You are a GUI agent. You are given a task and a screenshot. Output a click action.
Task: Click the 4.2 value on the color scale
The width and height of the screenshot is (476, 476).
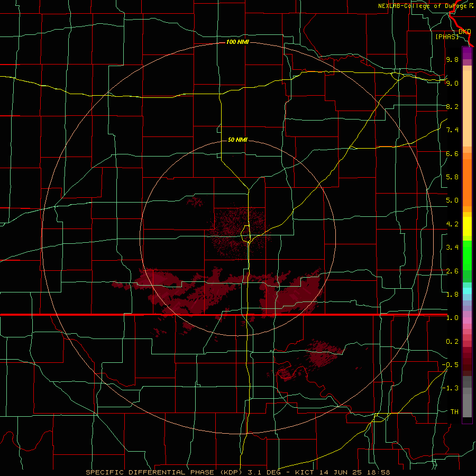(x=452, y=224)
